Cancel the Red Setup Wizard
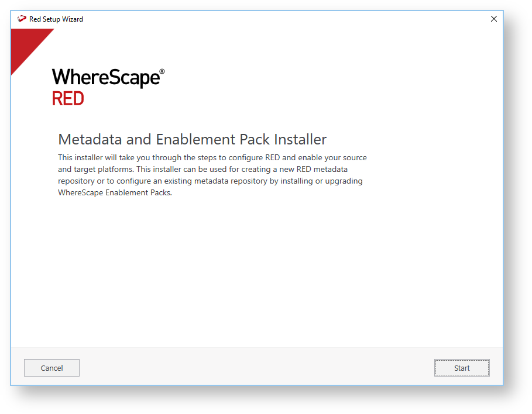 (52, 368)
